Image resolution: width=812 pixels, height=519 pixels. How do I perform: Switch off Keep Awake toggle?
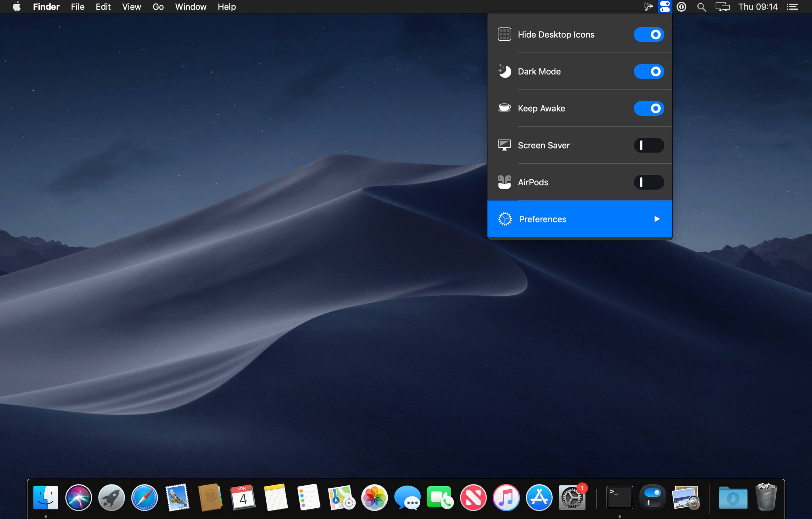click(x=649, y=108)
